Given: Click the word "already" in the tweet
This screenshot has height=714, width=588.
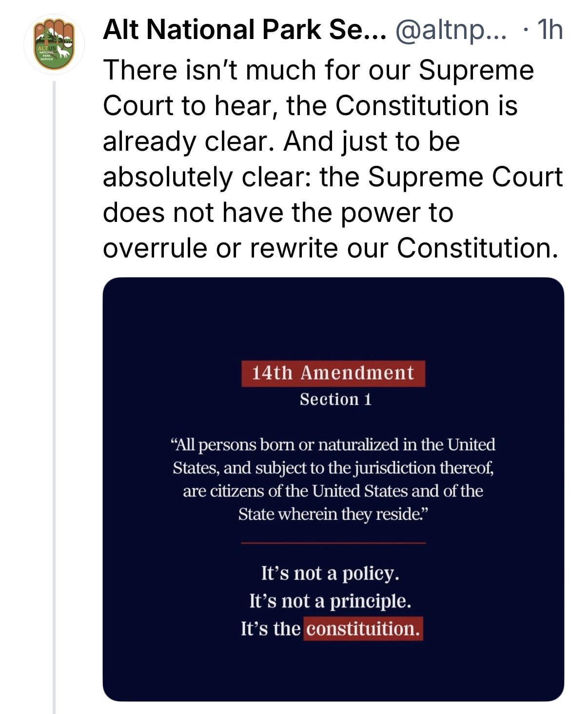Looking at the screenshot, I should point(149,141).
